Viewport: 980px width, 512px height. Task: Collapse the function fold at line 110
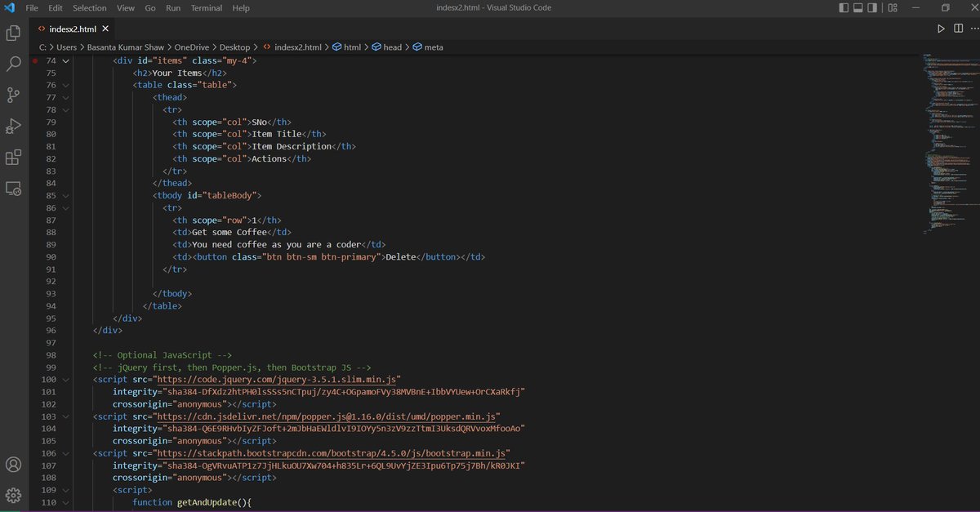tap(66, 502)
